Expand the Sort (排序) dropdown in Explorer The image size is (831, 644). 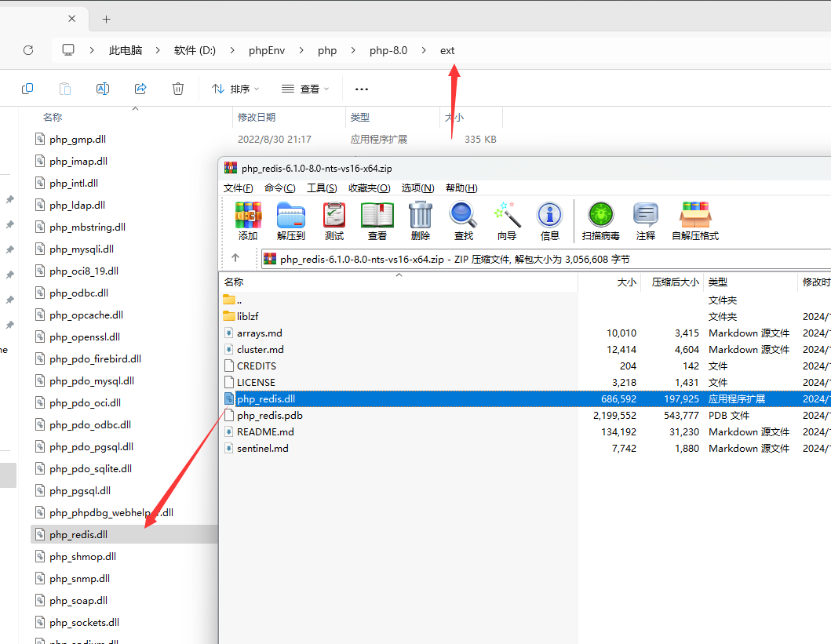(x=235, y=89)
